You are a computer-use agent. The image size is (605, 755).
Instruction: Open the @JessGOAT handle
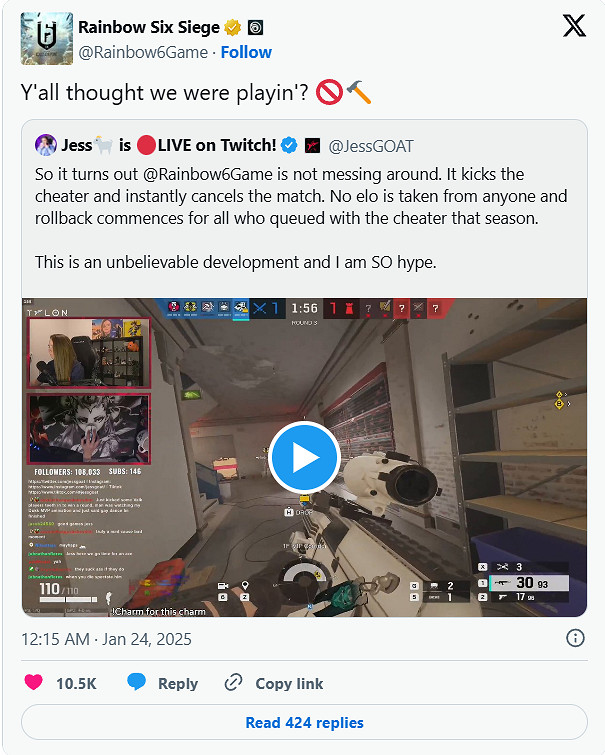pos(370,146)
